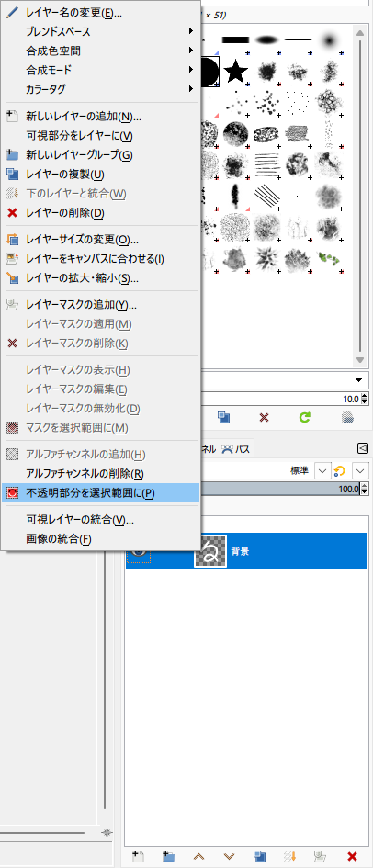Screen dimensions: 373x868
Task: Open the brush tag filter dropdown arrow
Action: (358, 380)
